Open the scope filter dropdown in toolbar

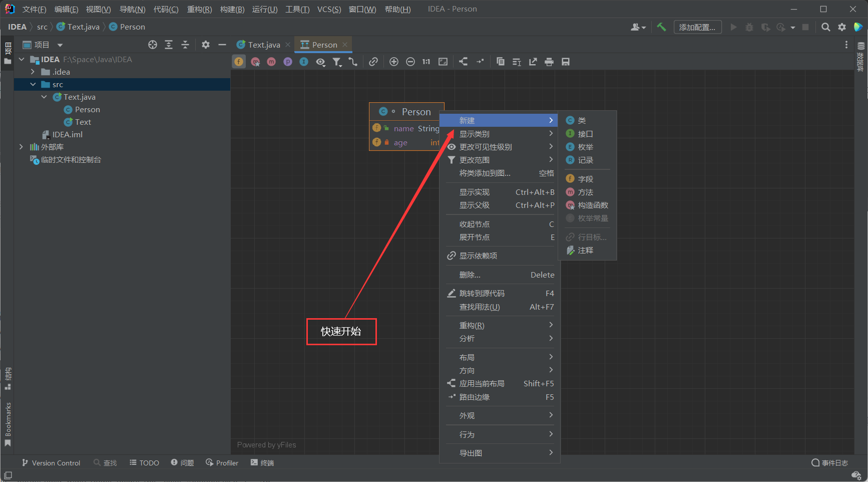(337, 62)
